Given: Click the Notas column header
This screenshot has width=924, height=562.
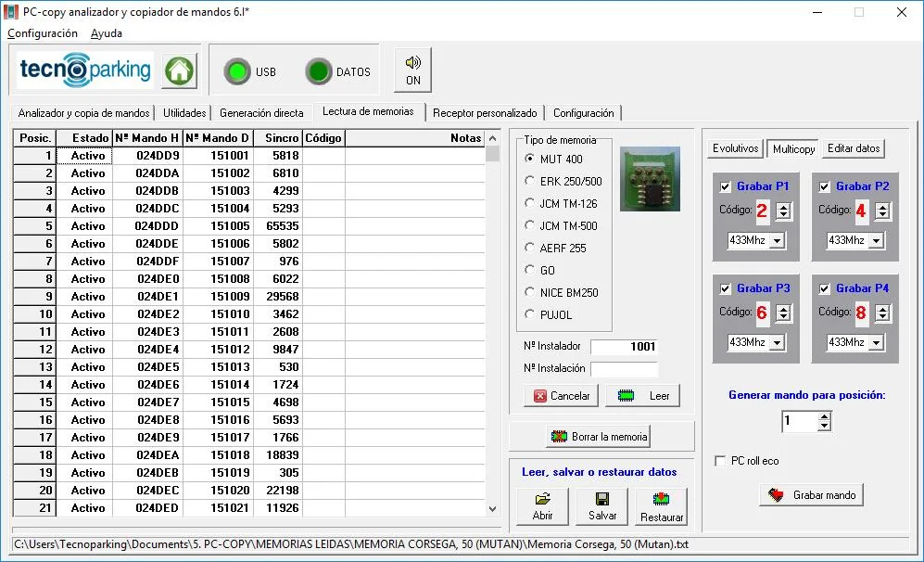Looking at the screenshot, I should click(x=415, y=138).
